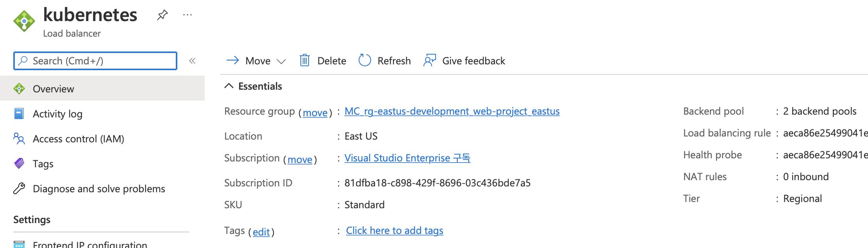Click move link next to Subscription
The image size is (868, 248).
(x=300, y=159)
